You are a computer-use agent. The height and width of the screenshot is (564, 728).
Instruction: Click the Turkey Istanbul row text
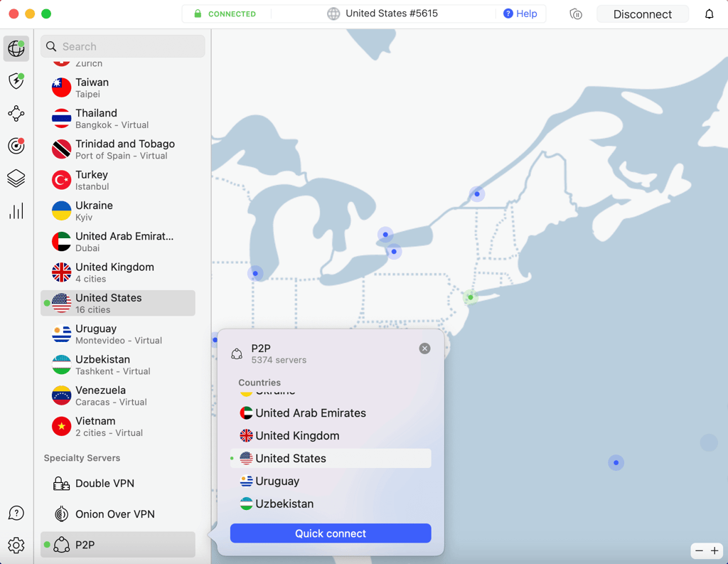(92, 180)
